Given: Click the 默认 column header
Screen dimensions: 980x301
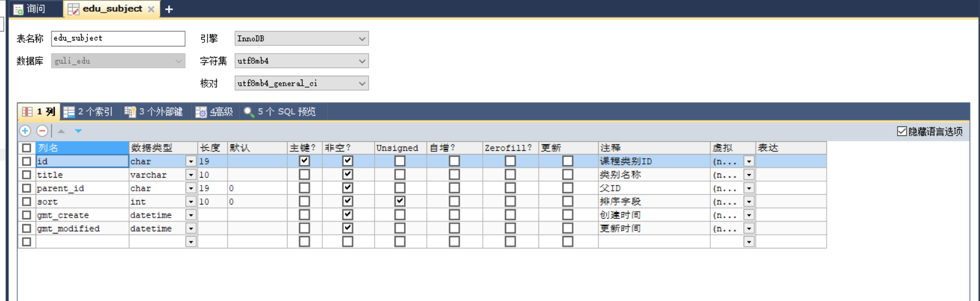Looking at the screenshot, I should point(257,148).
